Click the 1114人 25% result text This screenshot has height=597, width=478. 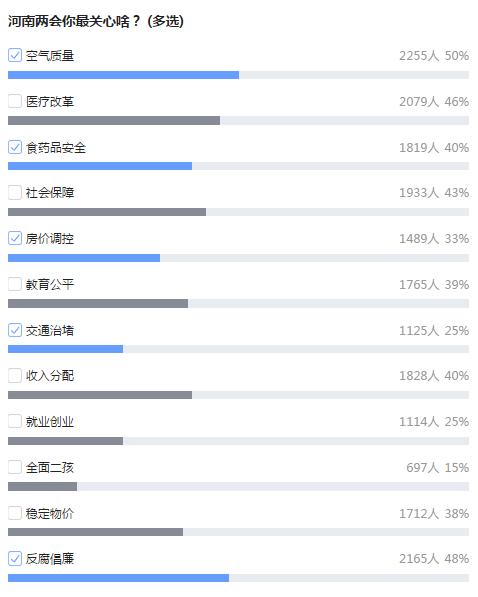(434, 422)
